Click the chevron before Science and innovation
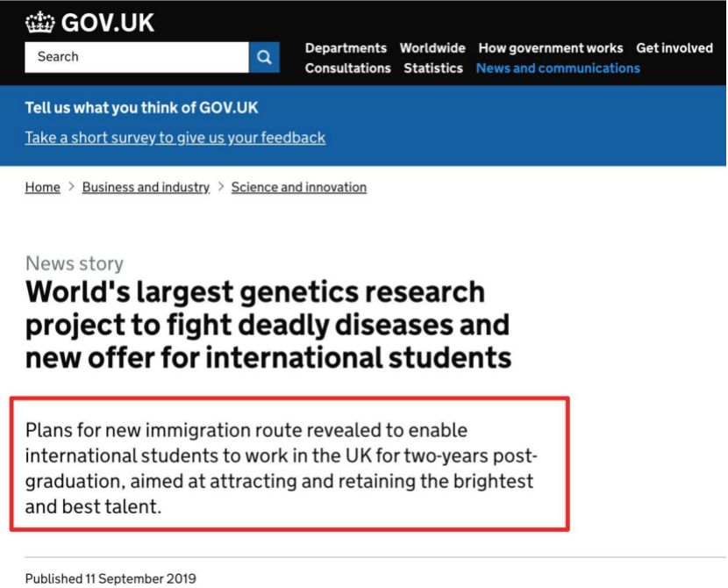The height and width of the screenshot is (588, 728). tap(220, 187)
